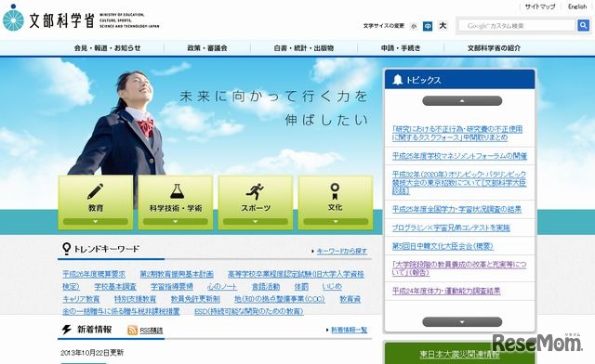The image size is (595, 364).
Task: Click keyword 心のノート
Action: (x=222, y=287)
